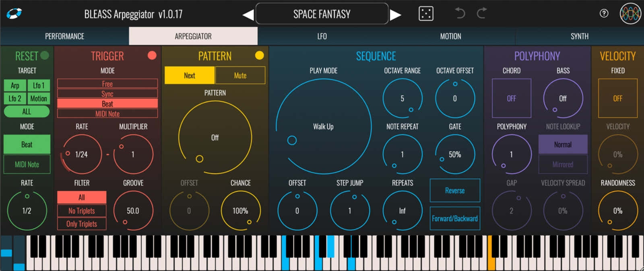Click the GAP knob
The height and width of the screenshot is (271, 644).
tap(512, 211)
